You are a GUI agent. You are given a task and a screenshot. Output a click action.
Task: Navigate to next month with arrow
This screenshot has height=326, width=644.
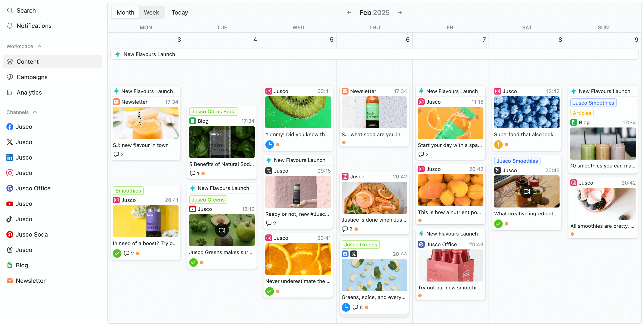[x=400, y=12]
